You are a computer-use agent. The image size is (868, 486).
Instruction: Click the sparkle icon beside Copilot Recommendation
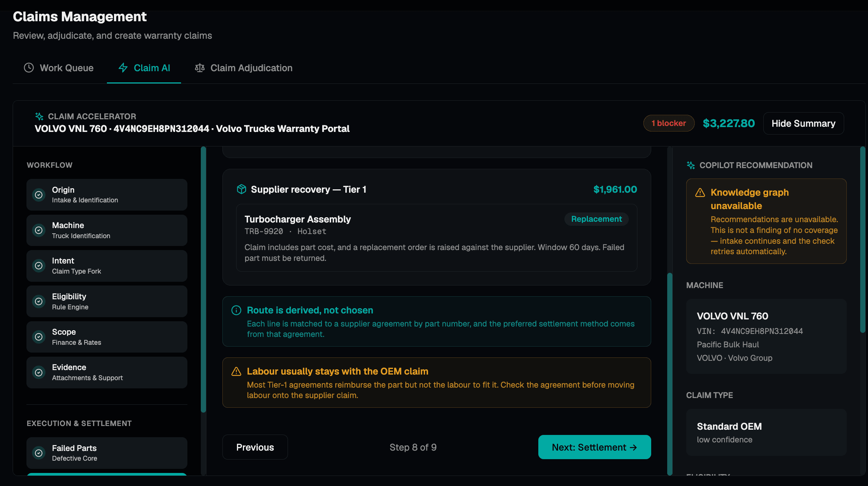point(691,165)
